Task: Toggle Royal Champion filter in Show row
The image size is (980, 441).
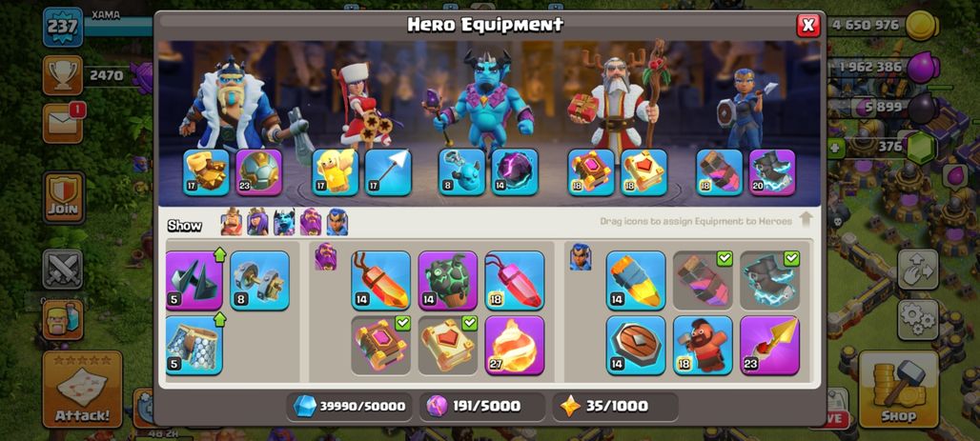Action: (337, 222)
